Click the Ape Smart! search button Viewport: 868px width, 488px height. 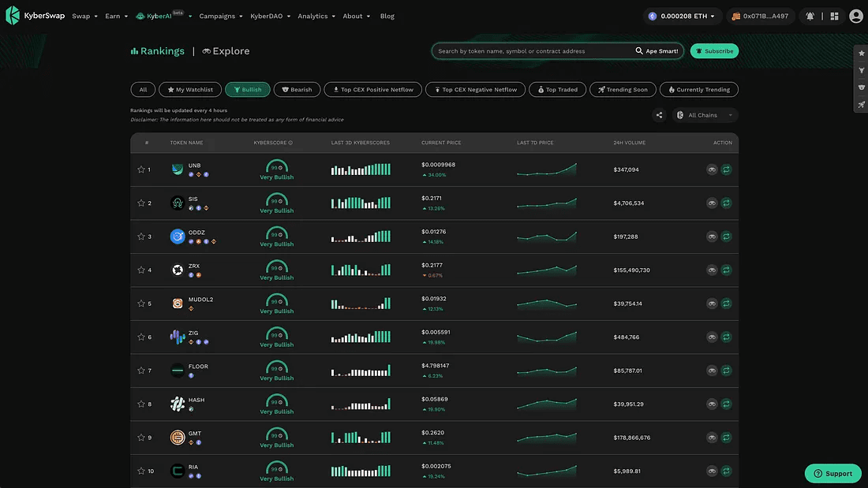pos(657,51)
